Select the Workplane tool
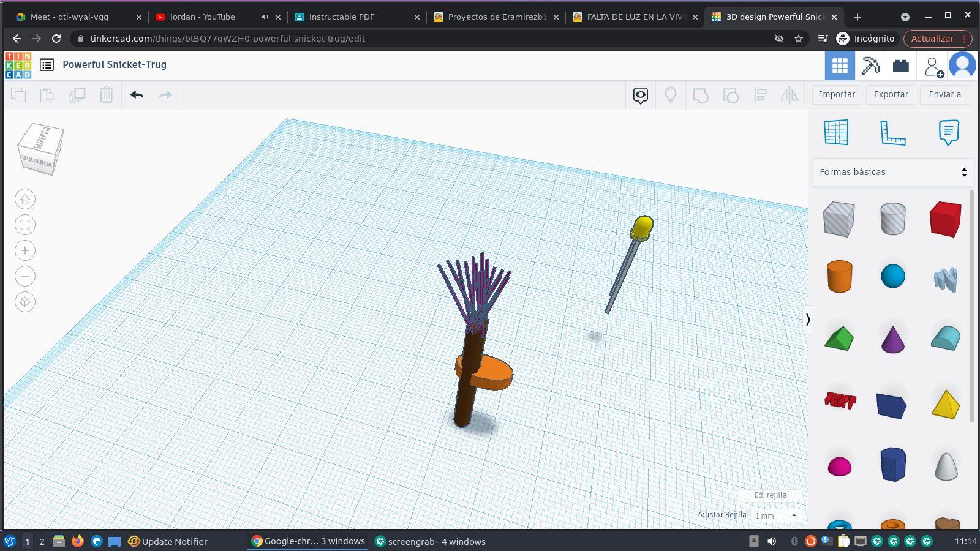 point(836,132)
